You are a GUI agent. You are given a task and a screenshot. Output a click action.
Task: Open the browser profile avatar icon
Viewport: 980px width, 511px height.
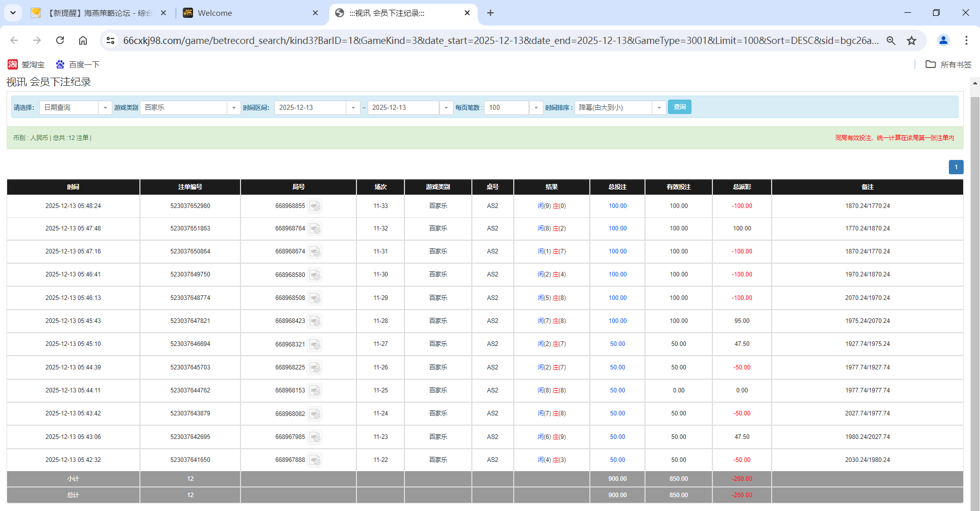(943, 40)
